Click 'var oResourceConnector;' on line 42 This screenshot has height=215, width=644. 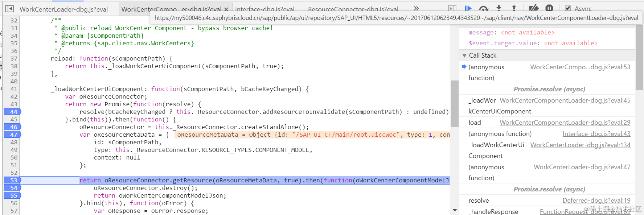pyautogui.click(x=106, y=96)
